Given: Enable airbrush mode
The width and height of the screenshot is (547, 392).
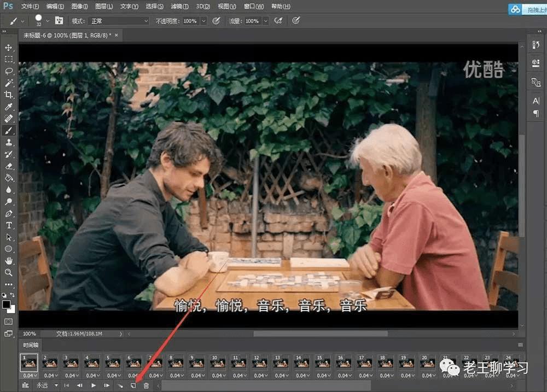Looking at the screenshot, I should point(278,21).
